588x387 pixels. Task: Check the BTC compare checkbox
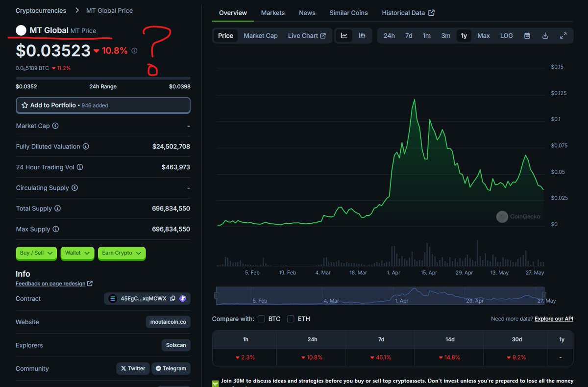[261, 319]
